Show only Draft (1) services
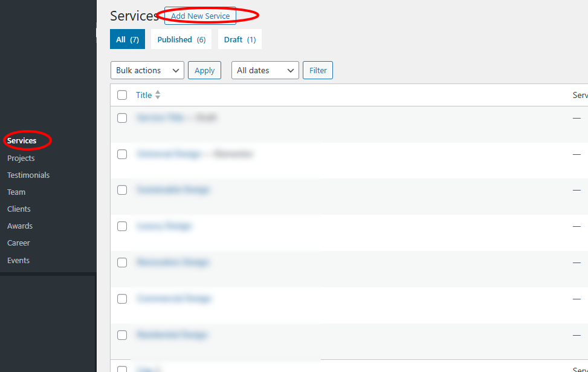 240,39
